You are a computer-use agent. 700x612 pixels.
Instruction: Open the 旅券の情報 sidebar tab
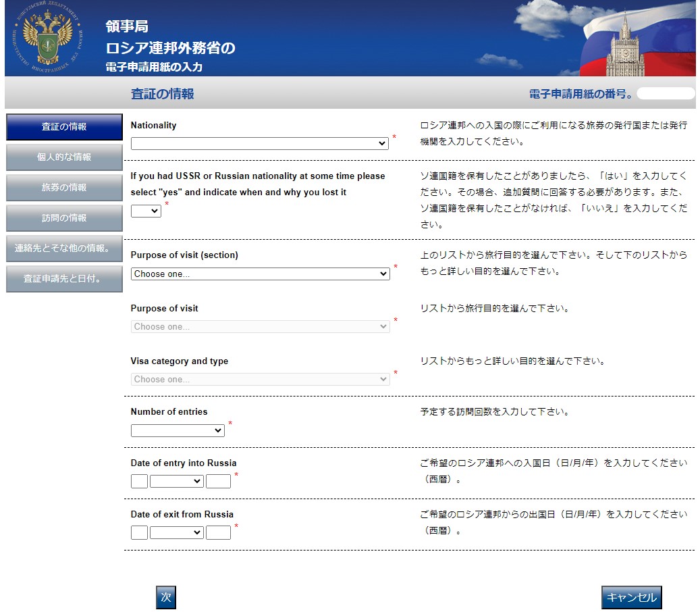[x=64, y=188]
